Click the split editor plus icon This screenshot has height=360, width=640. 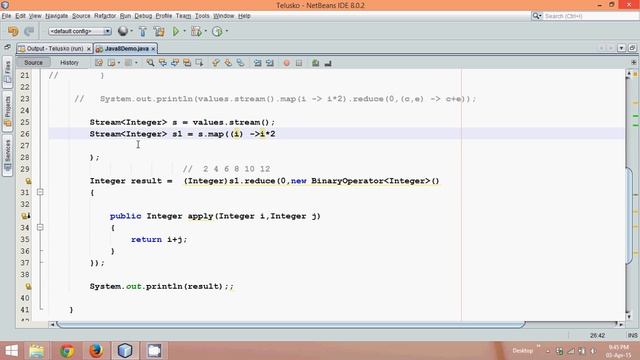[x=633, y=62]
